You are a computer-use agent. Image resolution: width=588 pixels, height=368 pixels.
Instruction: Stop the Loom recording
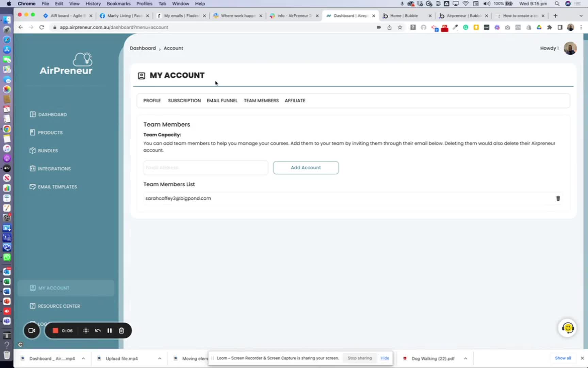click(55, 331)
